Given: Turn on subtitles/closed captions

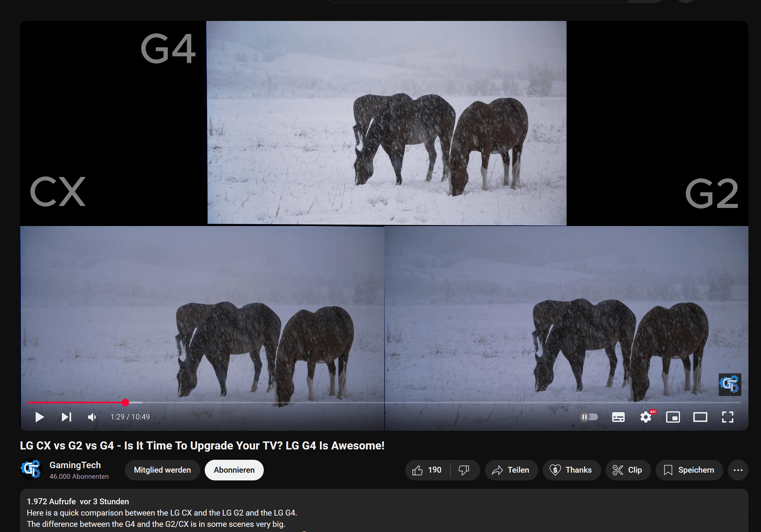Looking at the screenshot, I should tap(618, 417).
